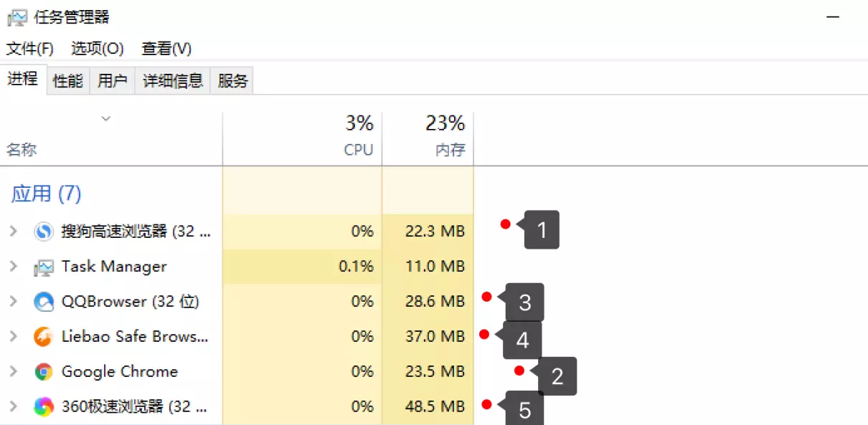Switch to the 详细信息 tab
The image size is (868, 425).
[173, 81]
